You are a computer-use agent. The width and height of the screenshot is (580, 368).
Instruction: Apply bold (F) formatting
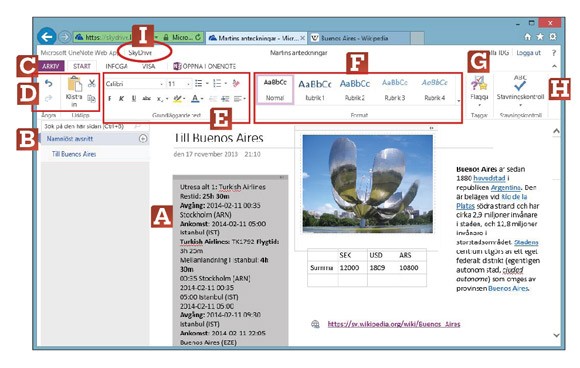109,99
